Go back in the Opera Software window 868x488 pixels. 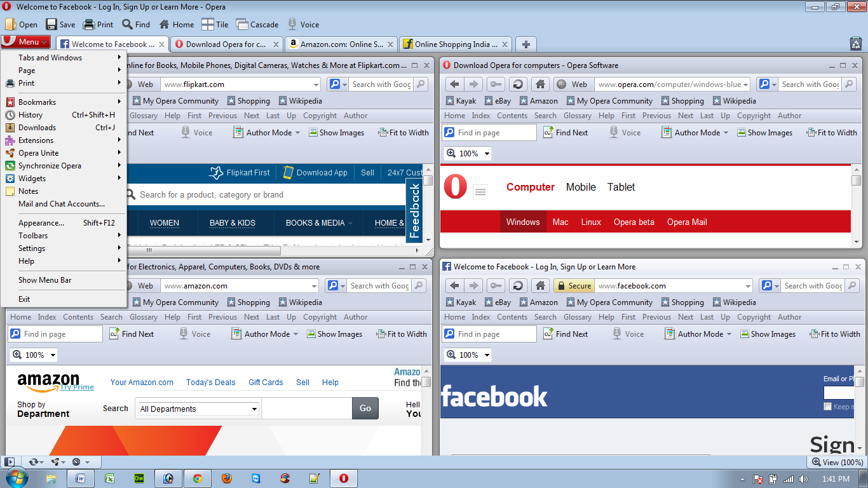(x=454, y=84)
